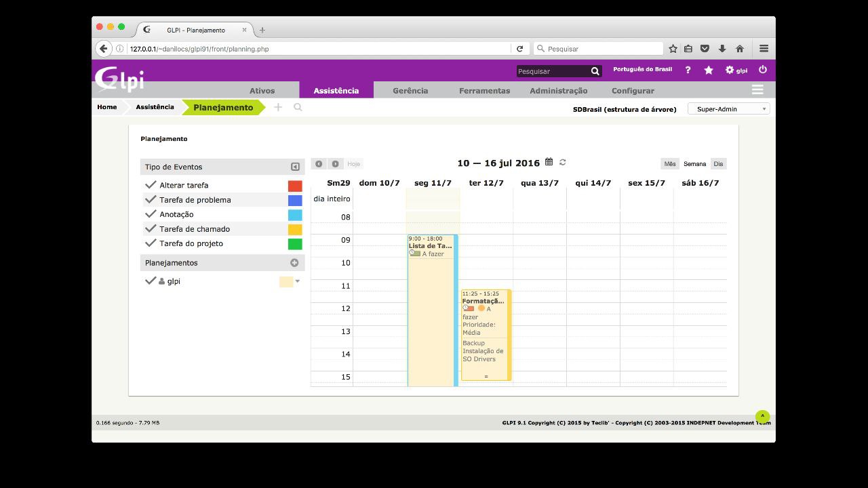This screenshot has height=488, width=868.
Task: Open the calendar date picker icon
Action: click(x=549, y=162)
